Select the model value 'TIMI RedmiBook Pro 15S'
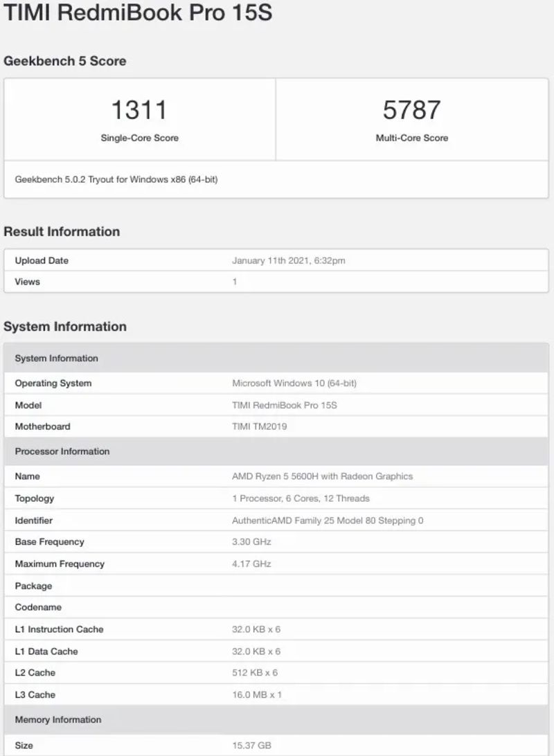This screenshot has height=756, width=554. coord(285,406)
